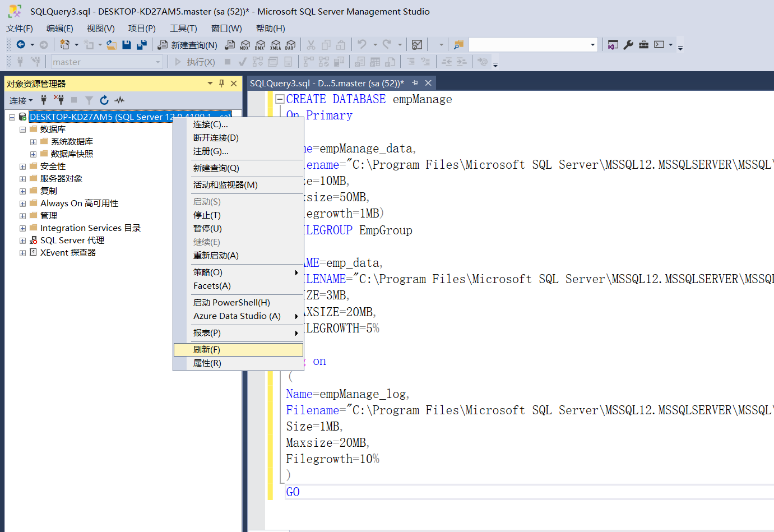The height and width of the screenshot is (532, 774).
Task: Collapse the 数据库 tree node
Action: 22,129
